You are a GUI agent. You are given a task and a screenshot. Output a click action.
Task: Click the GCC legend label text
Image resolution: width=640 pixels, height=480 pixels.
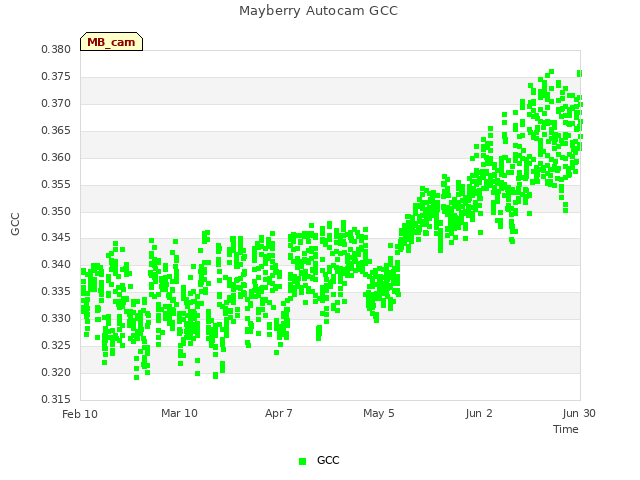tap(328, 460)
